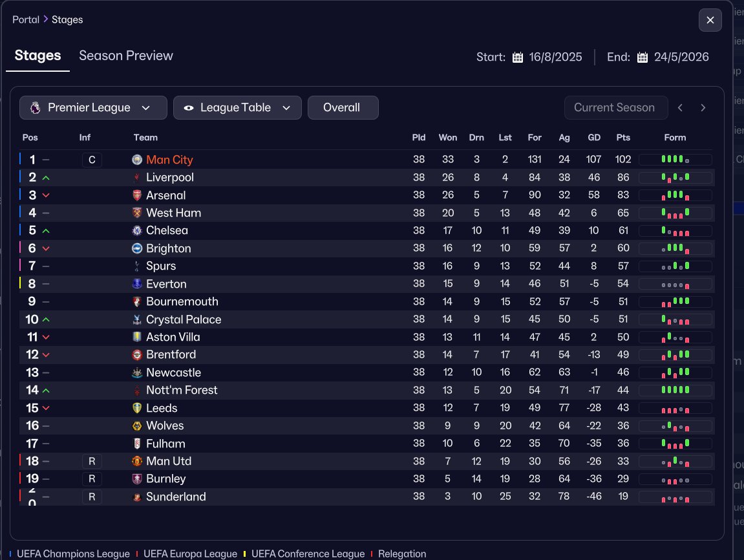Click the Wolves club badge icon
744x560 pixels.
[x=136, y=425]
